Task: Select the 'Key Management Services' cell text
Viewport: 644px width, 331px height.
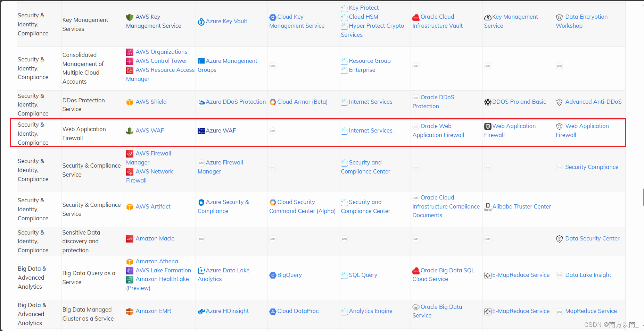Action: point(85,25)
